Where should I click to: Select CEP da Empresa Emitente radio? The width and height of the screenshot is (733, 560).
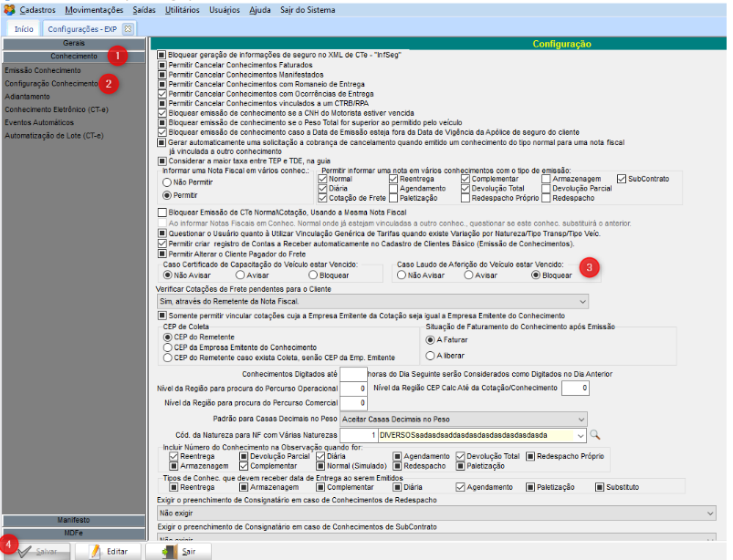(167, 347)
